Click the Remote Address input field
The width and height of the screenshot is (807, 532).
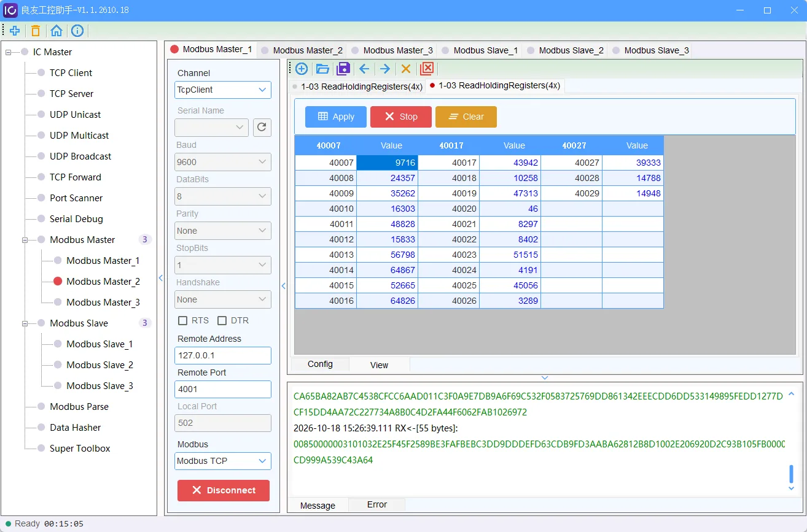(223, 355)
